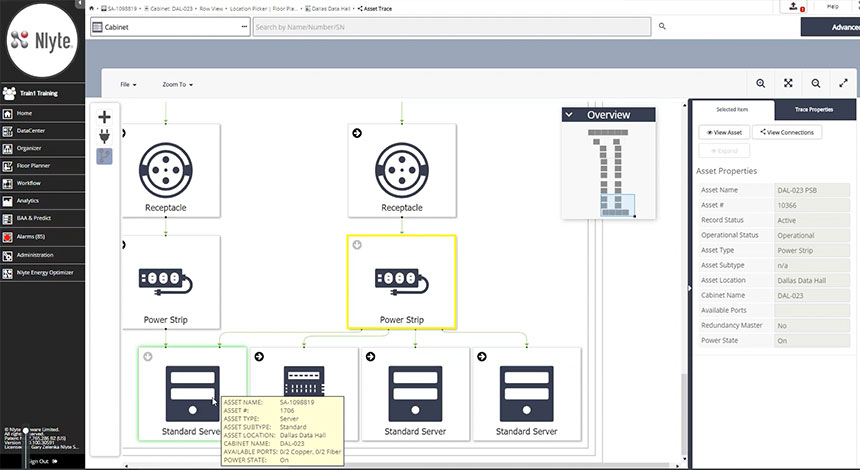Image resolution: width=860 pixels, height=470 pixels.
Task: Click the zoom in magnifier icon
Action: [761, 84]
